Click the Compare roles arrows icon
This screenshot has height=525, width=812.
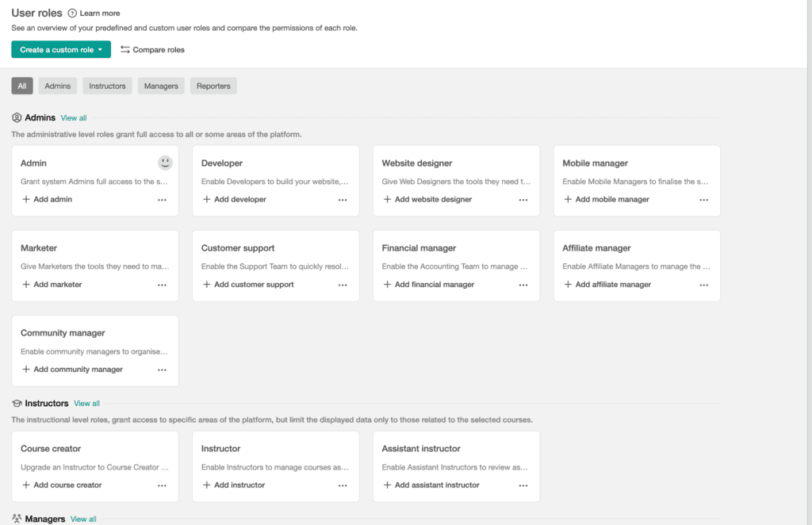tap(125, 49)
